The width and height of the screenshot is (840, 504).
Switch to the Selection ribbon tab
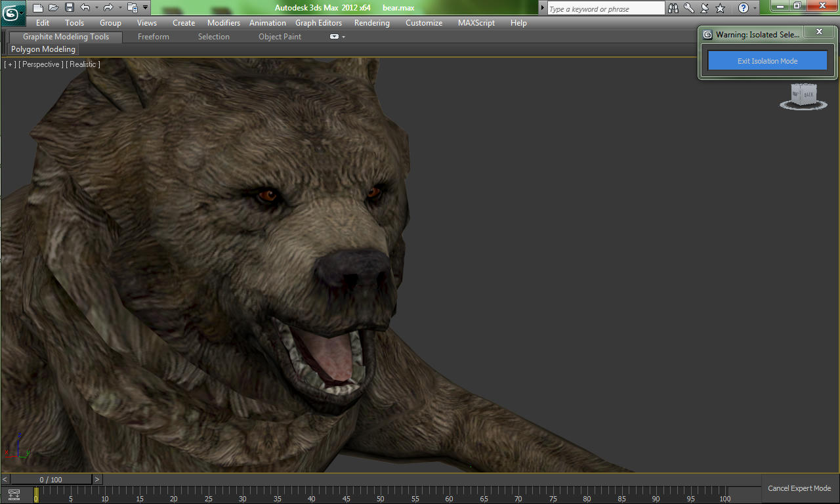point(214,37)
